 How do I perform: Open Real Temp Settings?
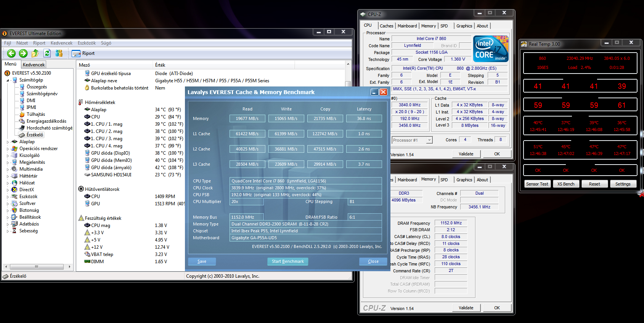(623, 184)
